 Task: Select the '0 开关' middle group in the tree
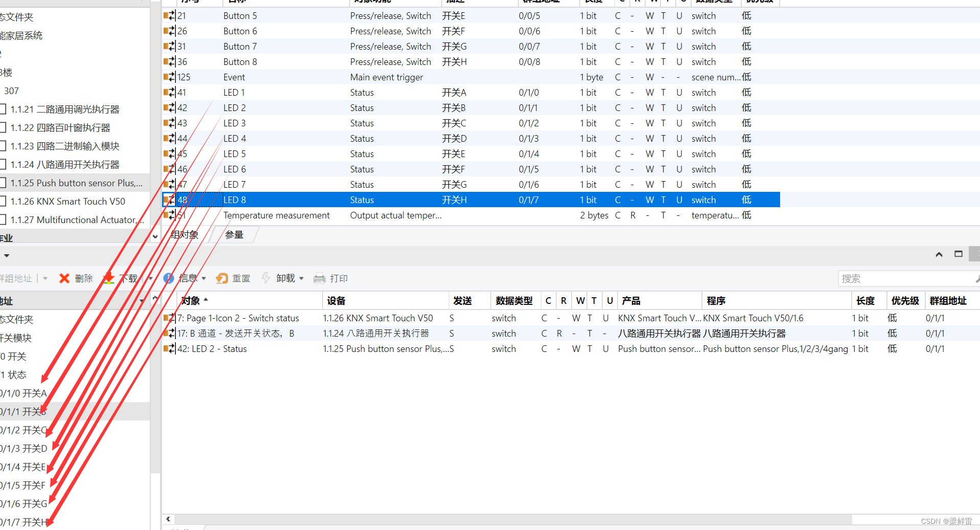14,357
